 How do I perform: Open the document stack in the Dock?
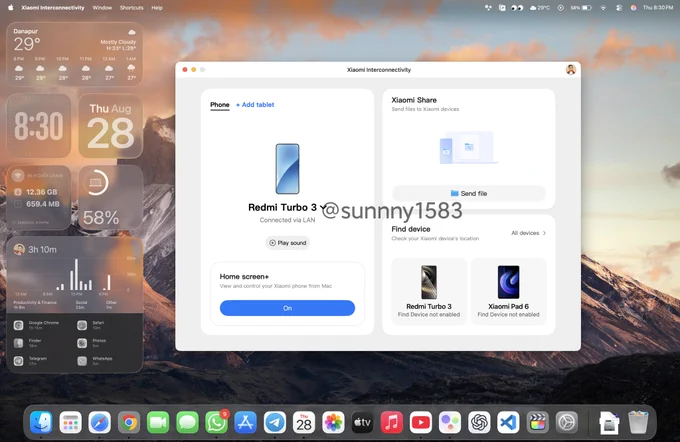pyautogui.click(x=609, y=422)
